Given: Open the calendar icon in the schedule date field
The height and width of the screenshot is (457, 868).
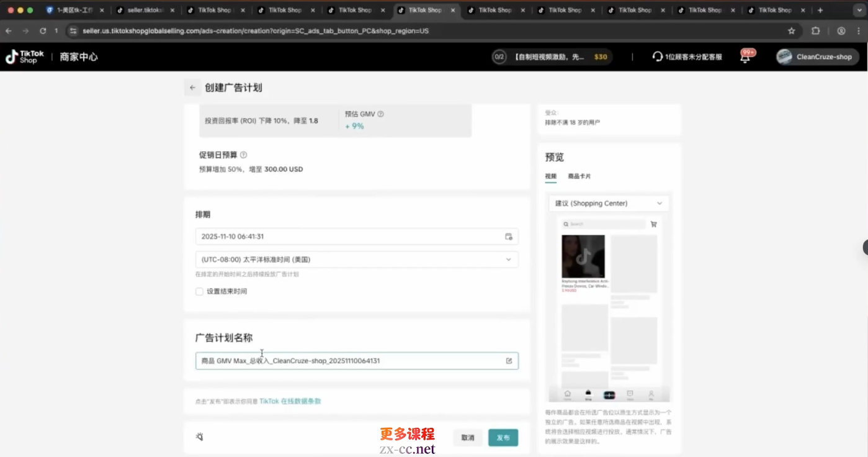Looking at the screenshot, I should tap(509, 237).
